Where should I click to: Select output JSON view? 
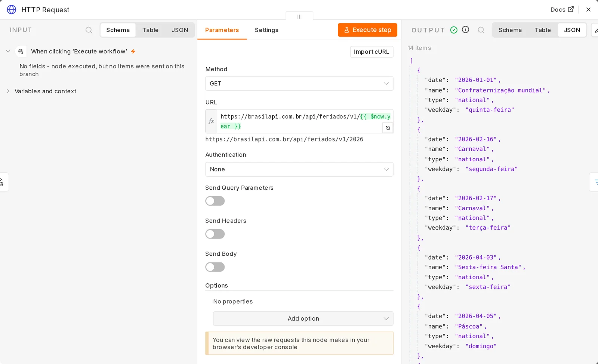(x=572, y=30)
